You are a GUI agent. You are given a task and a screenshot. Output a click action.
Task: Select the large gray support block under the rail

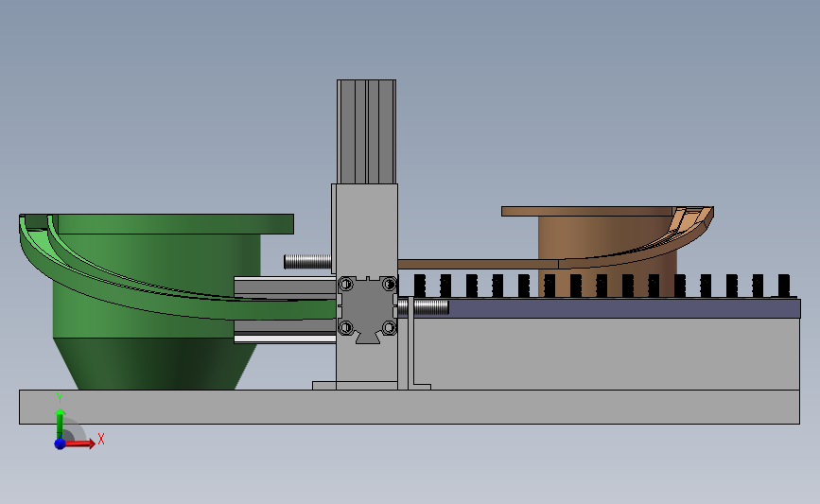[606, 354]
